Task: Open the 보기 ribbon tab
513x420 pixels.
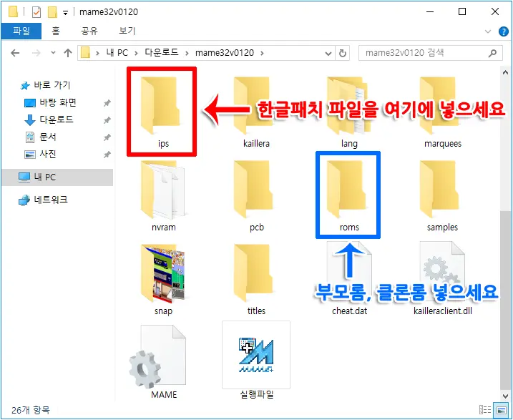Action: tap(127, 31)
